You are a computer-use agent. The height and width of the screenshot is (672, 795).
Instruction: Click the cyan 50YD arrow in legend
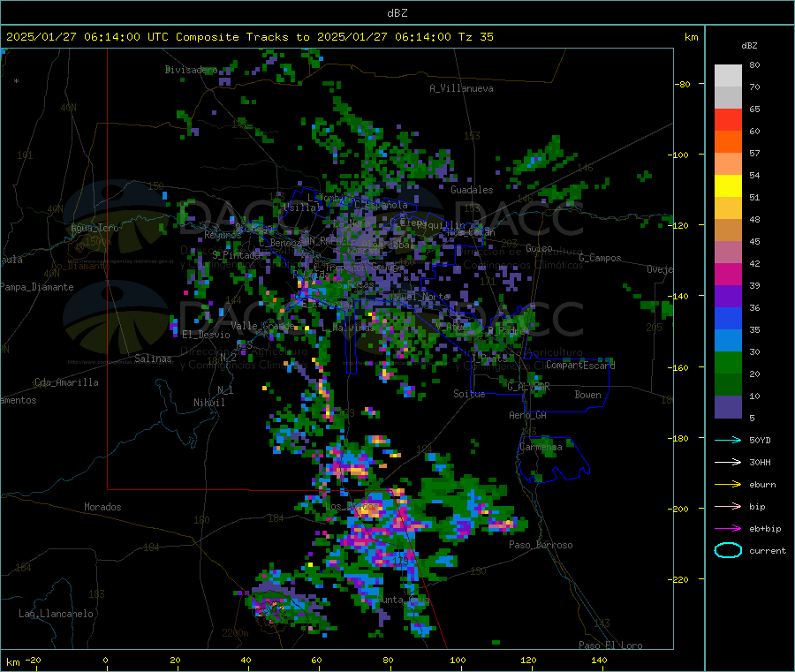[728, 440]
